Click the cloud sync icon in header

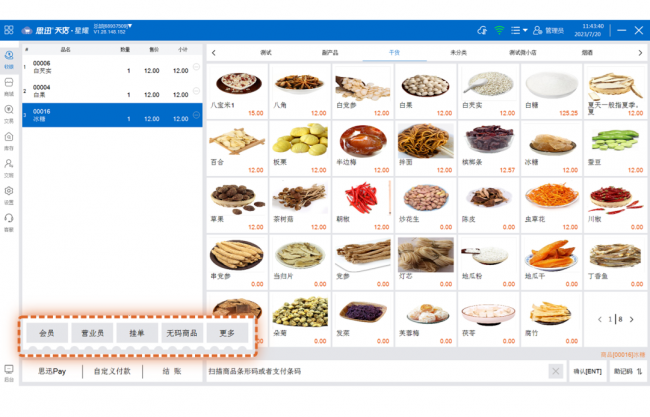[x=482, y=30]
